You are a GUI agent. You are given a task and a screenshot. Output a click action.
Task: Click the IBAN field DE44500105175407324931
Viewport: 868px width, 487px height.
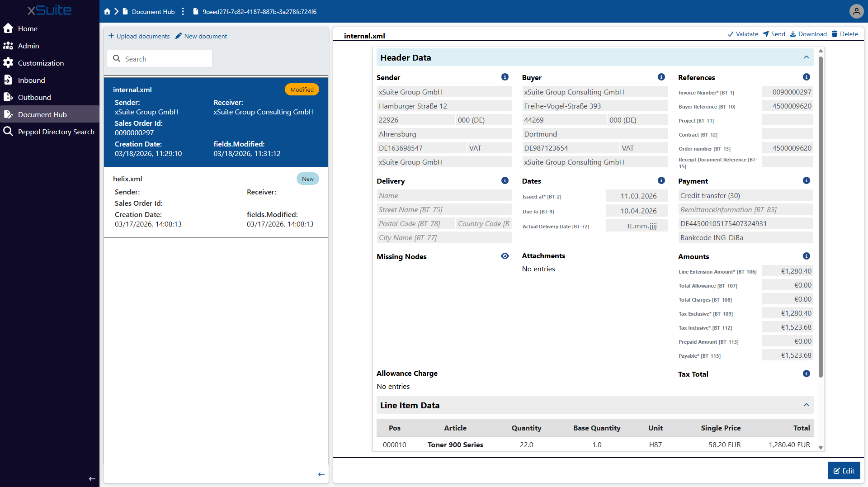745,224
